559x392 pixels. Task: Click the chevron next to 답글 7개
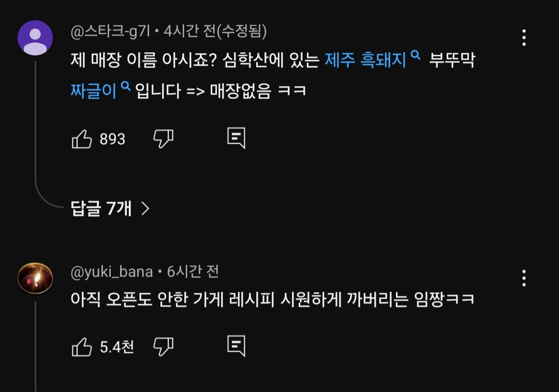pos(145,208)
